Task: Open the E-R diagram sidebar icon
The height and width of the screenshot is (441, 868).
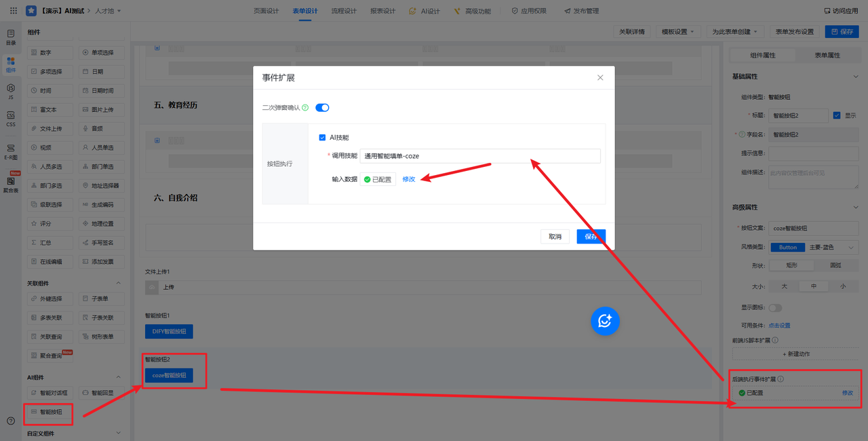Action: click(x=11, y=151)
